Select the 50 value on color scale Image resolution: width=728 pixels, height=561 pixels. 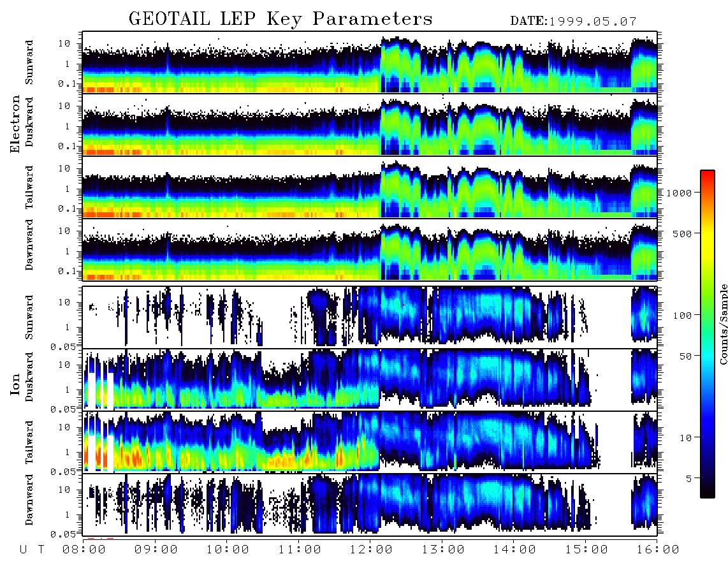[685, 356]
